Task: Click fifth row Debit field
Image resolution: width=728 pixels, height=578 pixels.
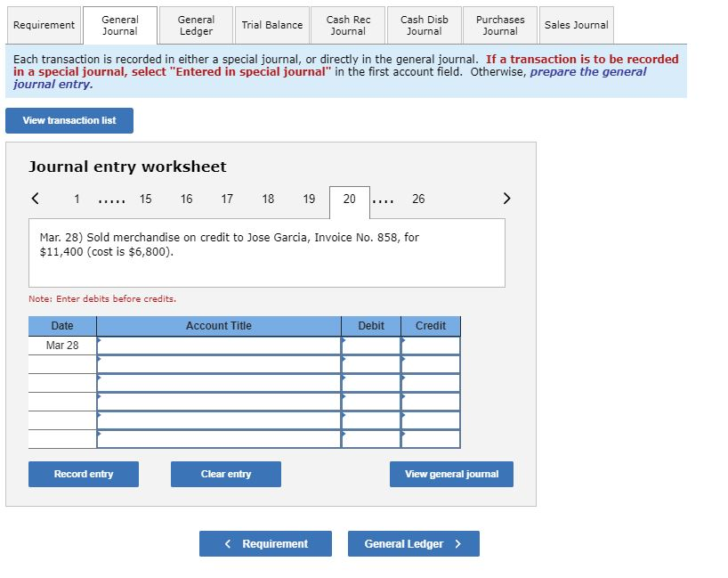Action: (x=371, y=420)
